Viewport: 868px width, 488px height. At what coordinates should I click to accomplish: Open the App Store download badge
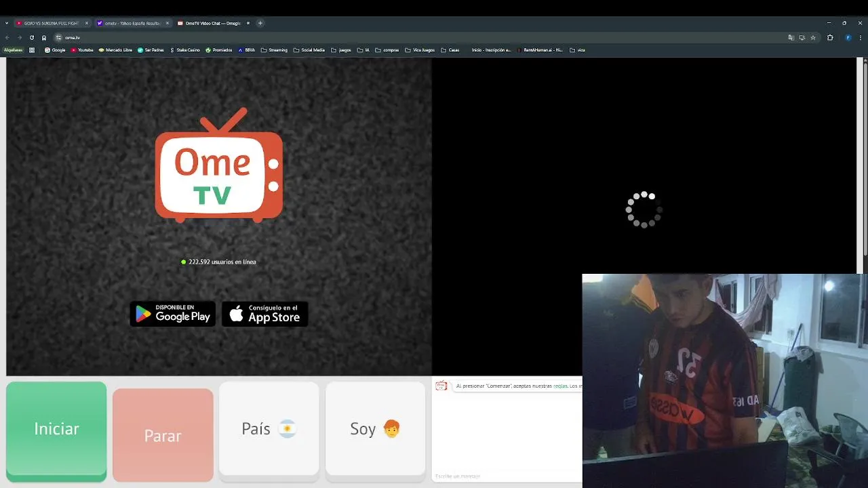[x=265, y=314]
